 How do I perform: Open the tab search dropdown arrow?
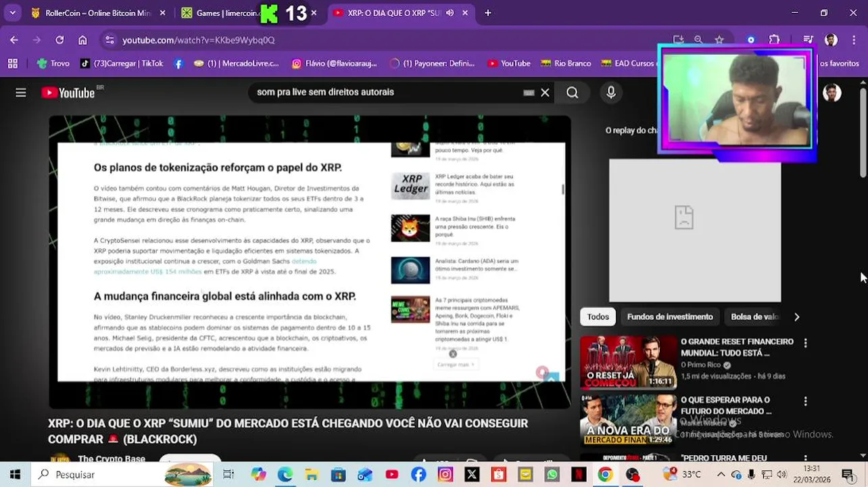tap(12, 13)
